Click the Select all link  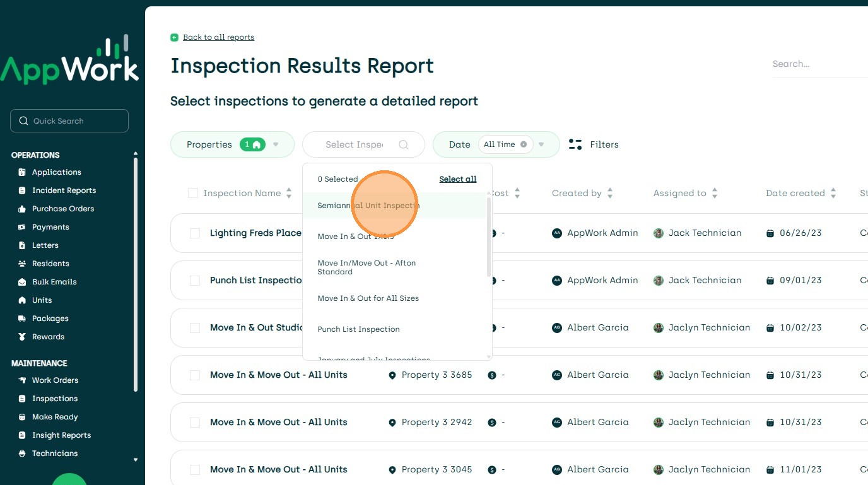pyautogui.click(x=457, y=179)
